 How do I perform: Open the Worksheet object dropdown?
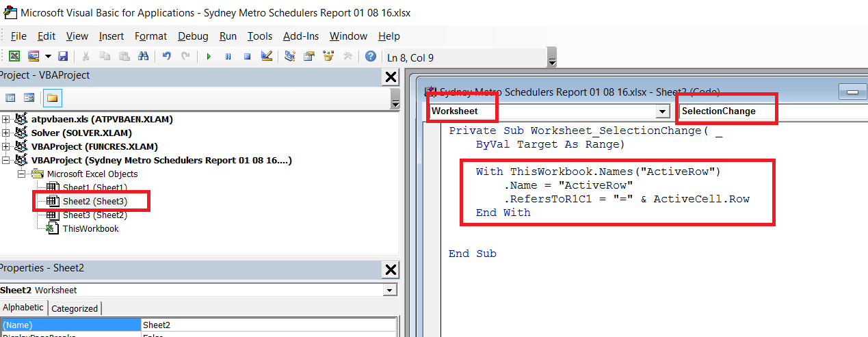click(x=662, y=111)
